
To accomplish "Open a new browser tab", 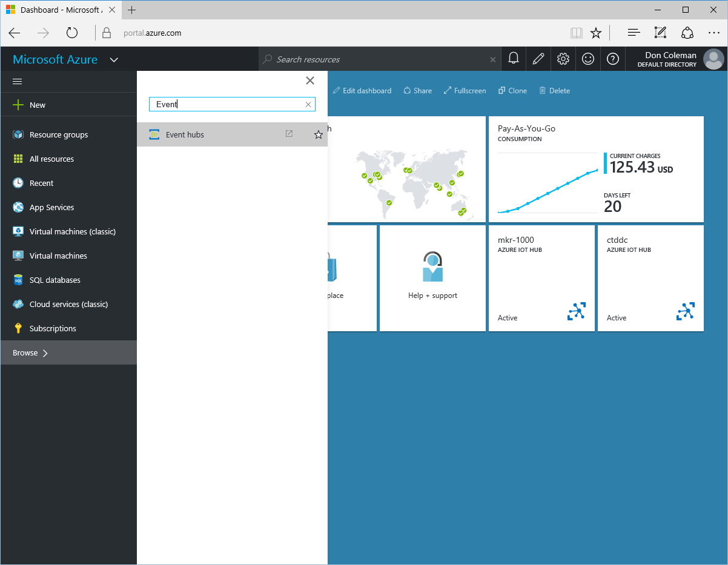I will (131, 9).
